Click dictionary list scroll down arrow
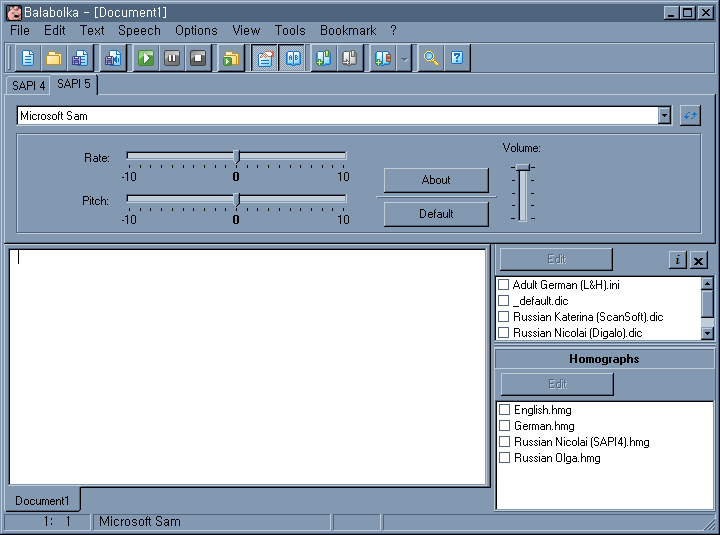The width and height of the screenshot is (720, 535). click(x=707, y=333)
